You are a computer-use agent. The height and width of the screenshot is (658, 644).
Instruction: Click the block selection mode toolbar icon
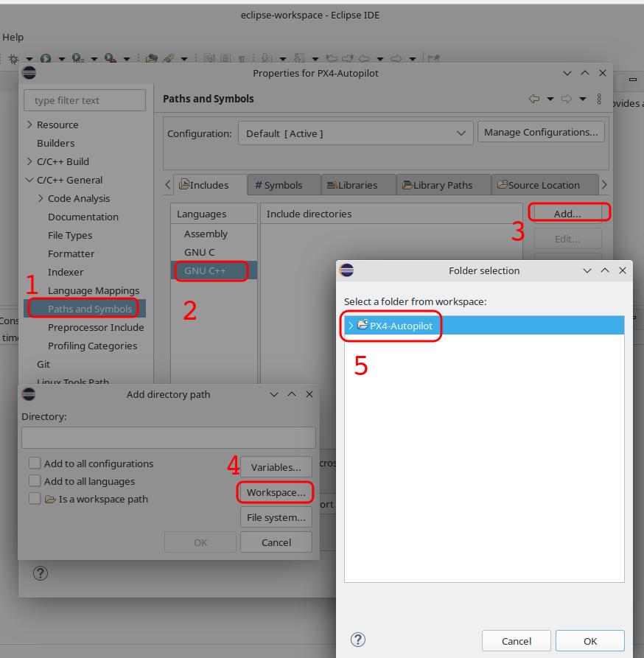pos(225,58)
